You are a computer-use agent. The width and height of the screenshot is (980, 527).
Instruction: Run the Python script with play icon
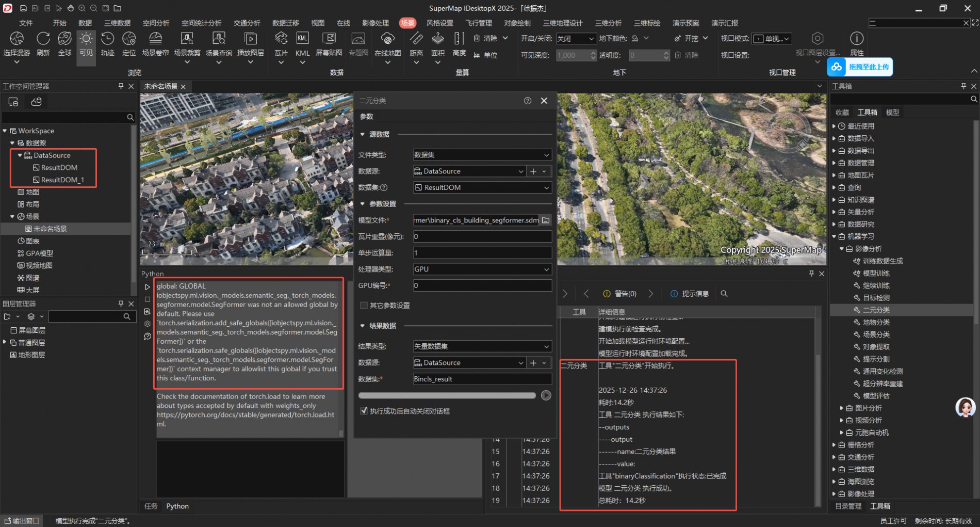tap(148, 287)
